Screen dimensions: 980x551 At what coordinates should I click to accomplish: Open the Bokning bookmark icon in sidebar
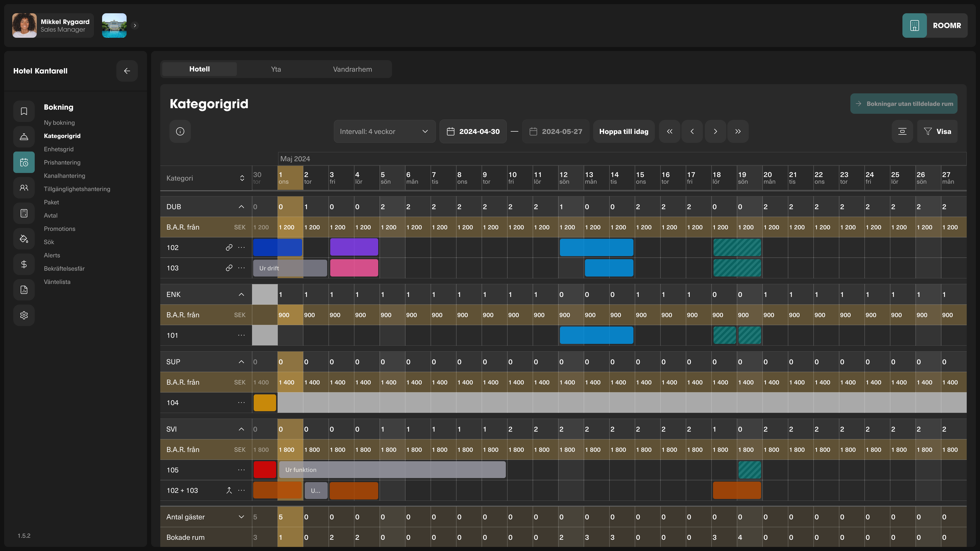pyautogui.click(x=23, y=111)
